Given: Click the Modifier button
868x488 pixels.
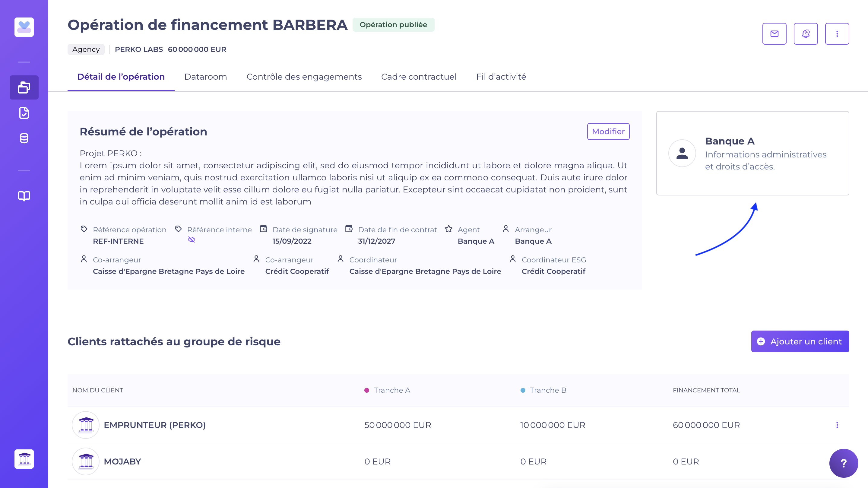Looking at the screenshot, I should pyautogui.click(x=608, y=132).
